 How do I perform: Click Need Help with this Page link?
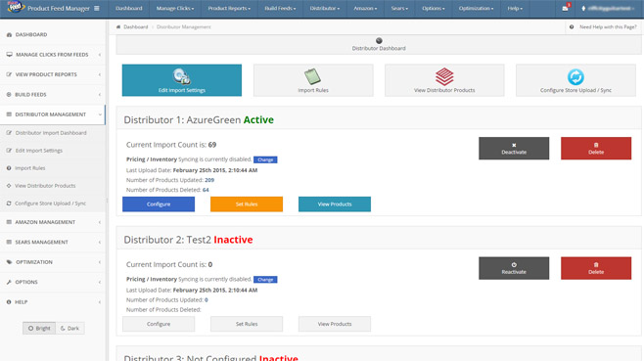[x=608, y=27]
